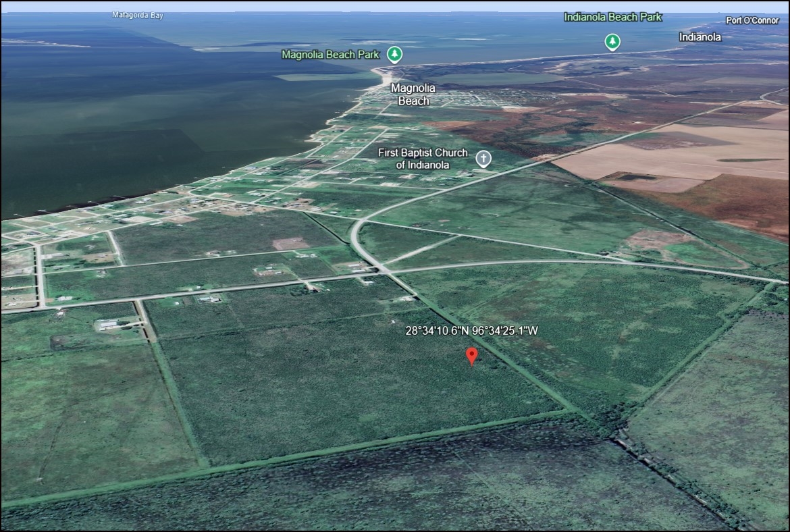Click the Indianola Beach Park place name
The width and height of the screenshot is (790, 532).
tap(613, 17)
